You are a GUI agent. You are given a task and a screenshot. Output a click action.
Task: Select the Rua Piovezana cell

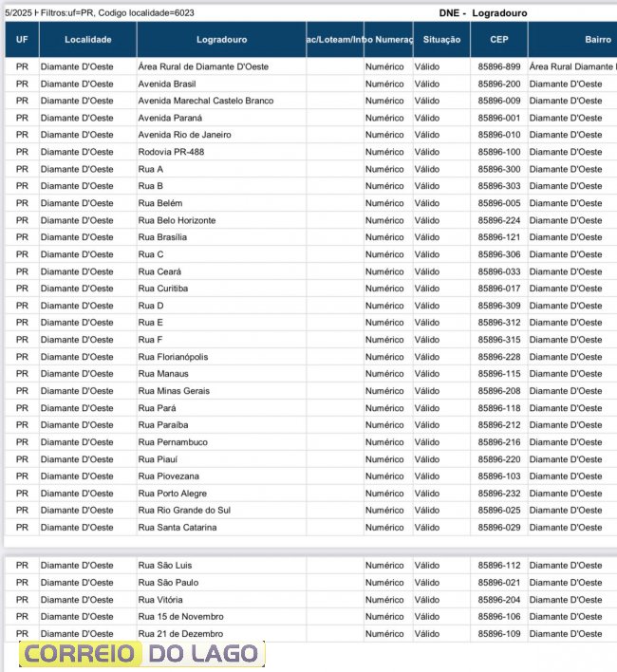168,476
